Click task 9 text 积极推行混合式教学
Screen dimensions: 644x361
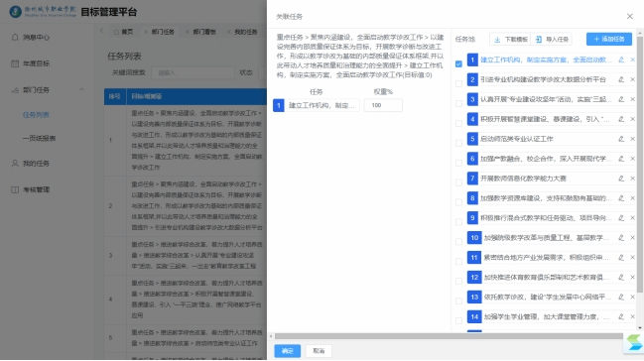pyautogui.click(x=546, y=218)
